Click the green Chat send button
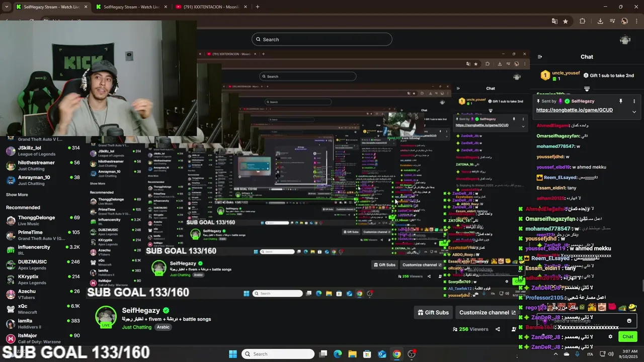Screen dimensions: 644x362 [628, 337]
